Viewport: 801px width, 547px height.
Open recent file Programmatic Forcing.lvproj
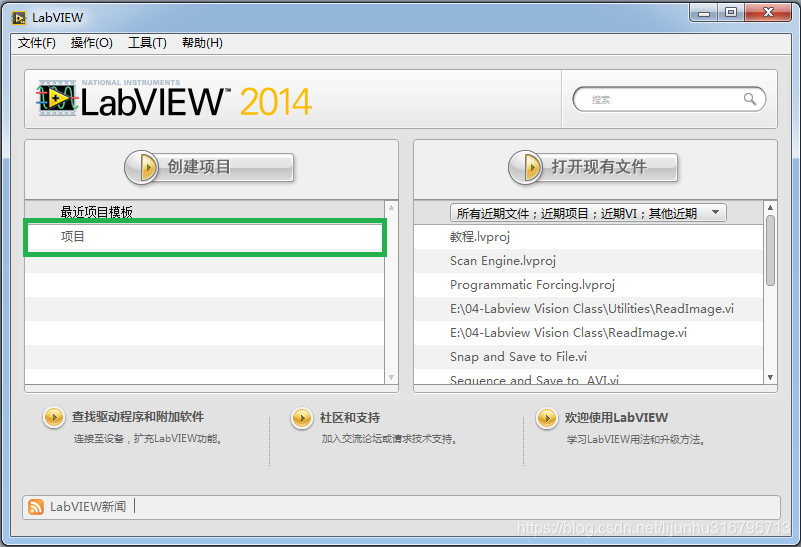(588, 284)
